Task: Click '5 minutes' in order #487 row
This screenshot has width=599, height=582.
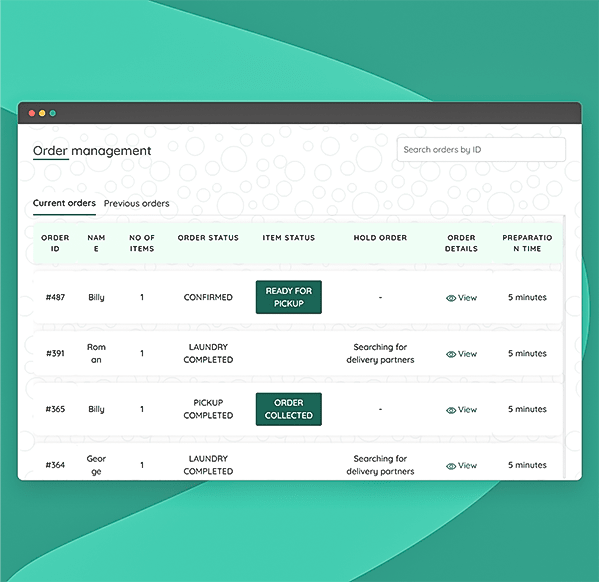Action: tap(527, 297)
